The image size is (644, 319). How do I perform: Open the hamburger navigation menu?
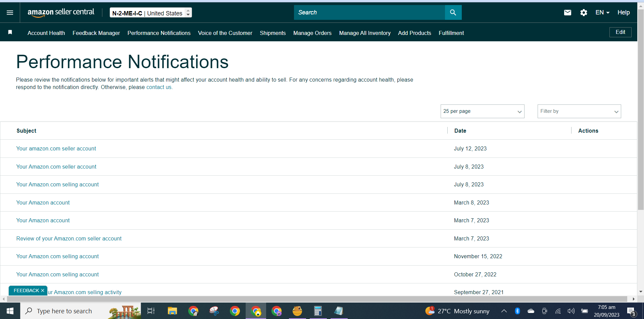10,12
